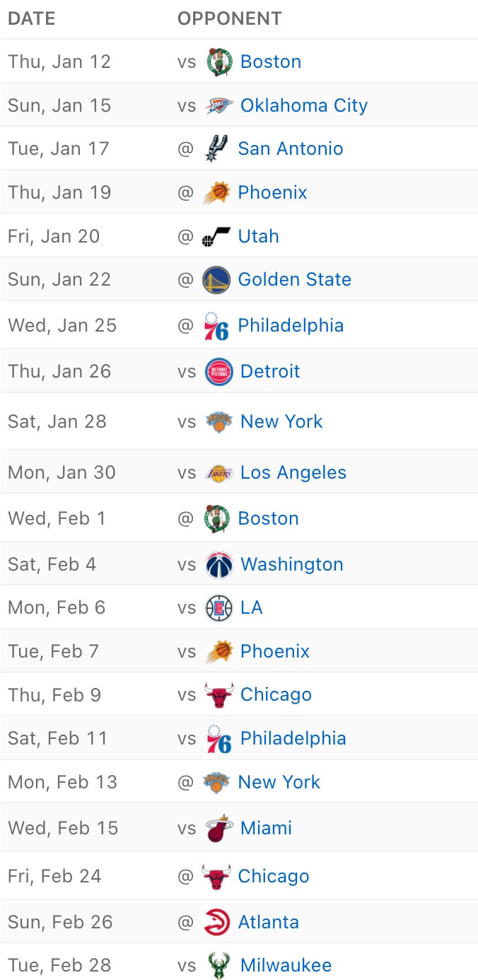478x980 pixels.
Task: Click the Detroit Pistons logo
Action: [218, 371]
